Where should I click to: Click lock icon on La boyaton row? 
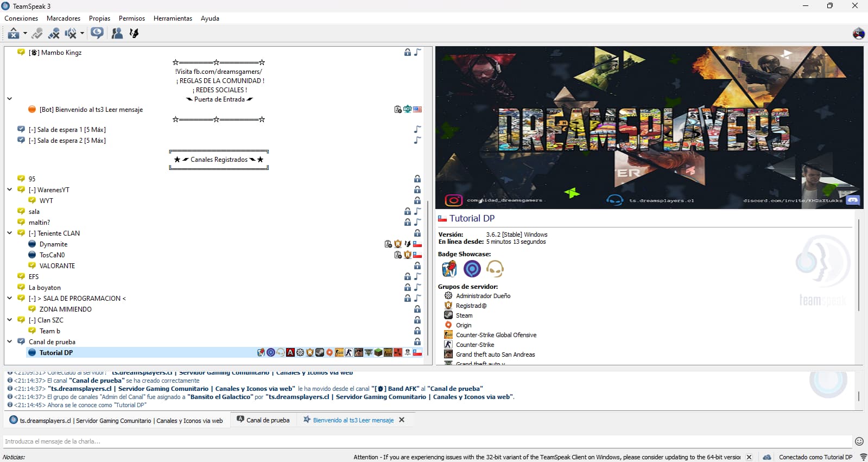pos(407,287)
